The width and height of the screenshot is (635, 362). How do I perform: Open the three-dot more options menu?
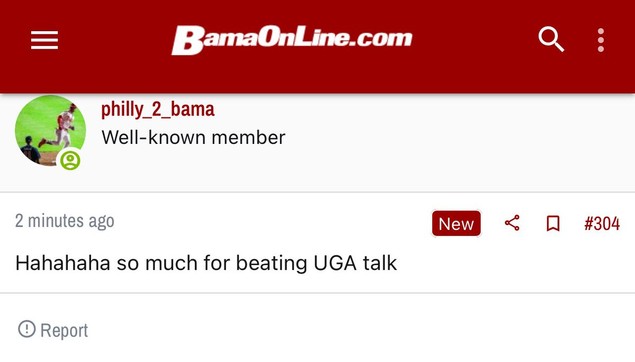coord(601,40)
